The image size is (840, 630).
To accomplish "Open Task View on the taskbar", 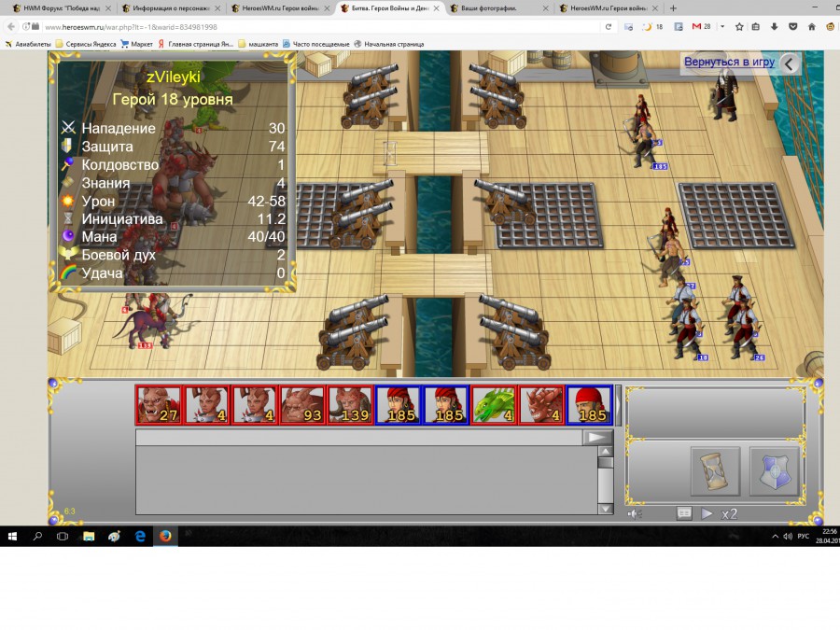I will (x=63, y=536).
